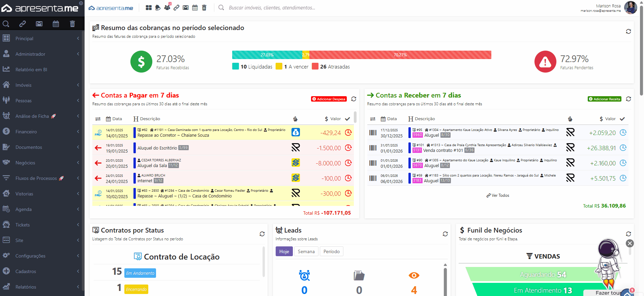The width and height of the screenshot is (644, 296).
Task: Switch leads filter to Semana
Action: [x=306, y=251]
